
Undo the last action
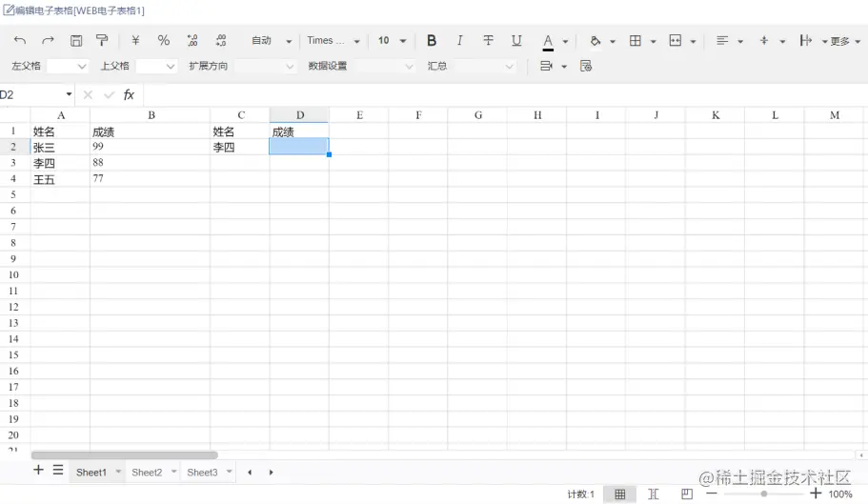point(20,40)
